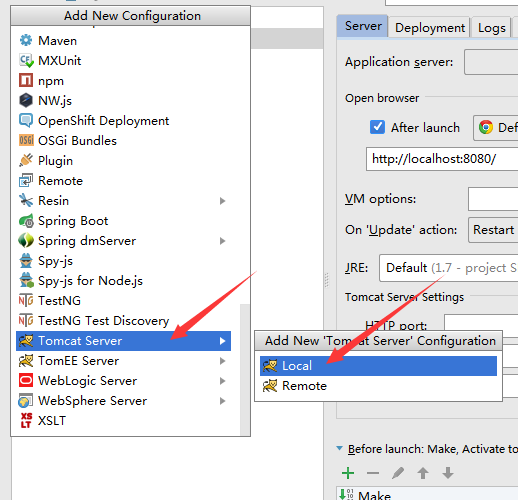The image size is (518, 500).
Task: Select Remote Tomcat Server configuration
Action: pos(378,386)
